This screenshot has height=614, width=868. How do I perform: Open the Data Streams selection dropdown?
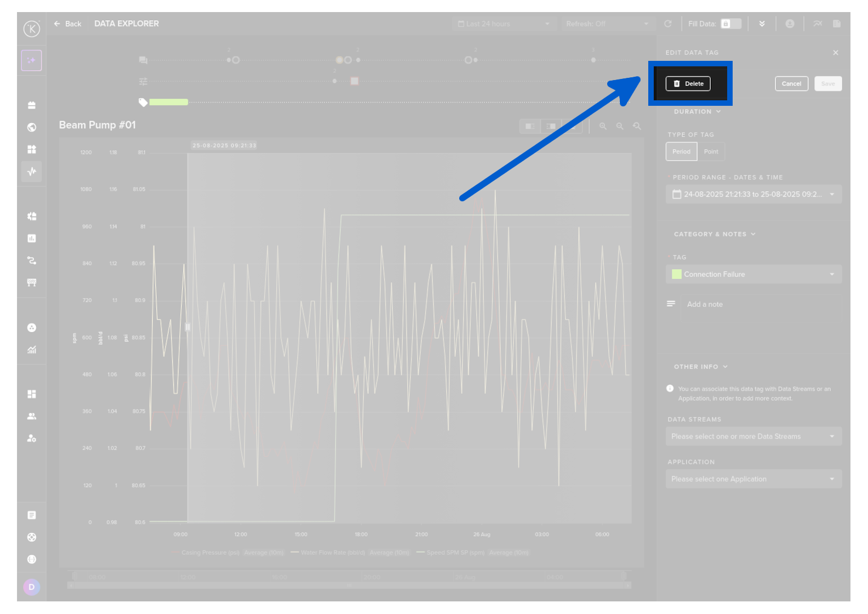coord(753,436)
